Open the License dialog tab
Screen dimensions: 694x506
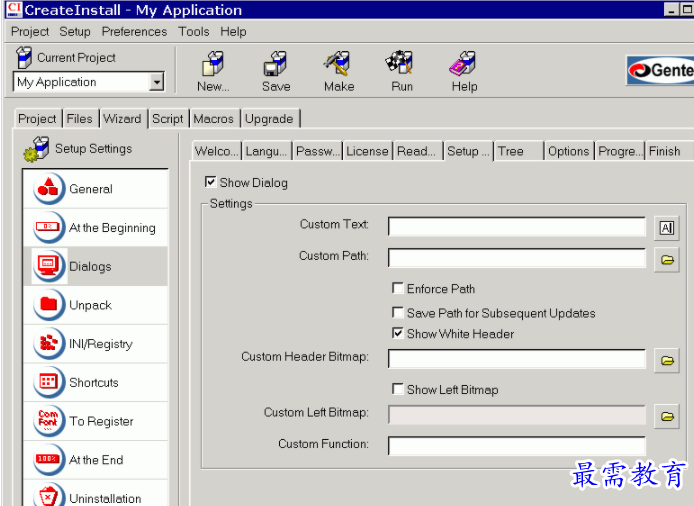tap(367, 151)
